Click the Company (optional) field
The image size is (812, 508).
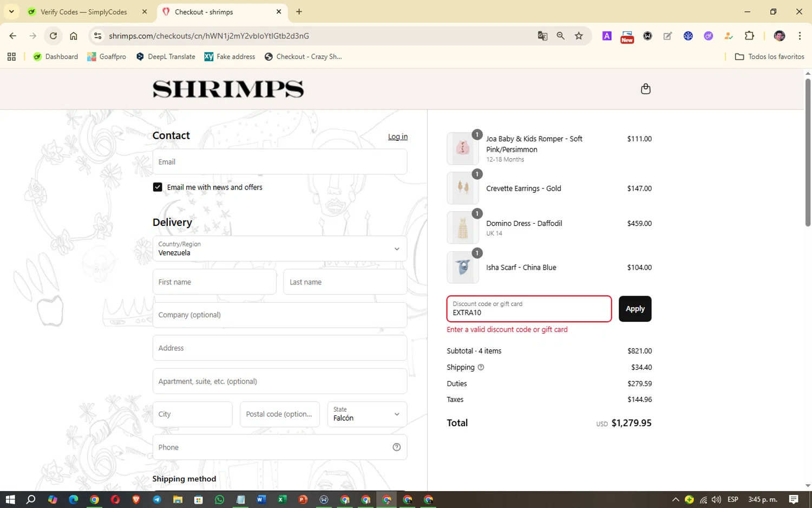(x=279, y=315)
